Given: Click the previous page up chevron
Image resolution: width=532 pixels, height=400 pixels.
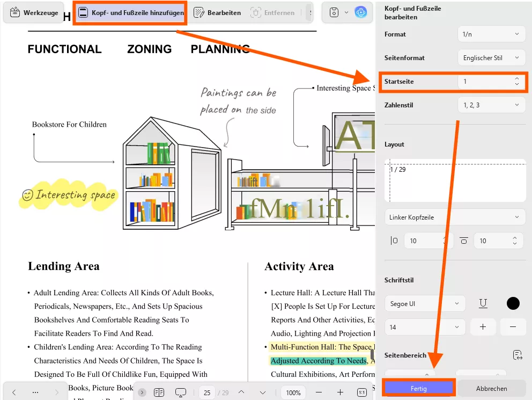Looking at the screenshot, I should (241, 392).
